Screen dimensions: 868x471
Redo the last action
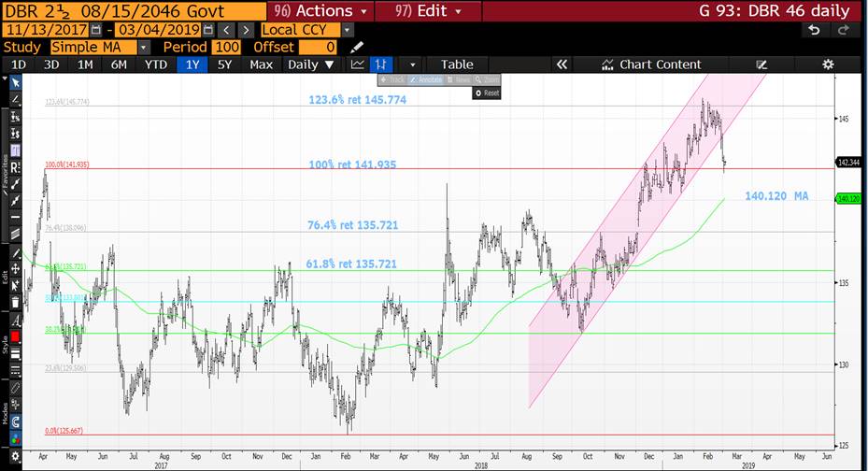click(844, 30)
